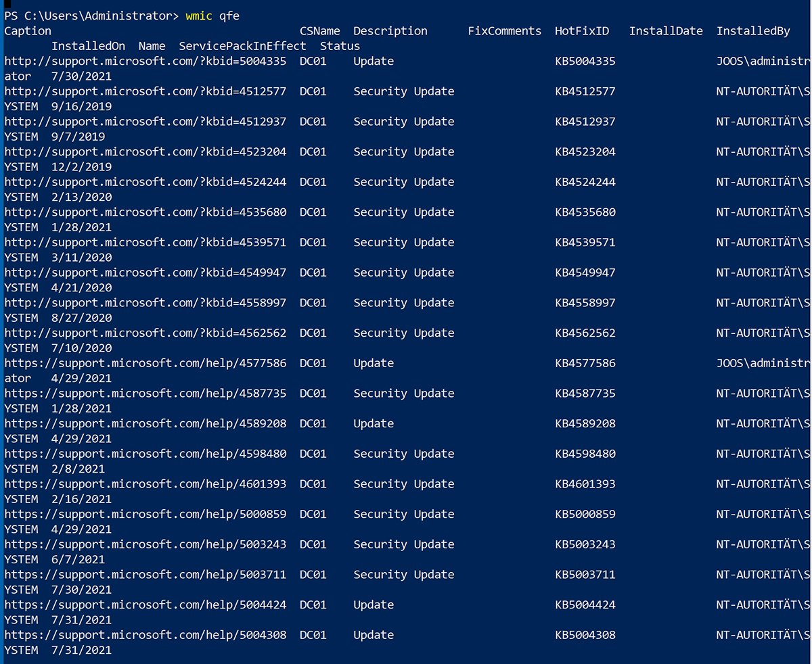Open the URL for KB4598480
Viewport: 812px width, 664px height.
145,453
